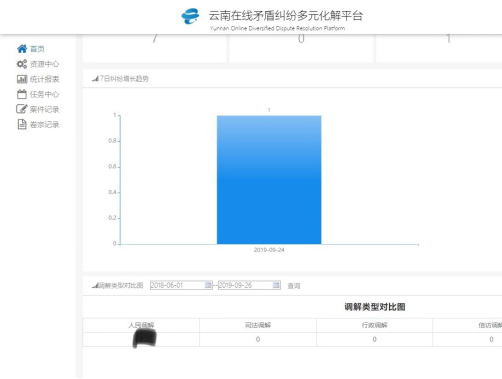Click the 资源中心 gears icon

(x=22, y=64)
